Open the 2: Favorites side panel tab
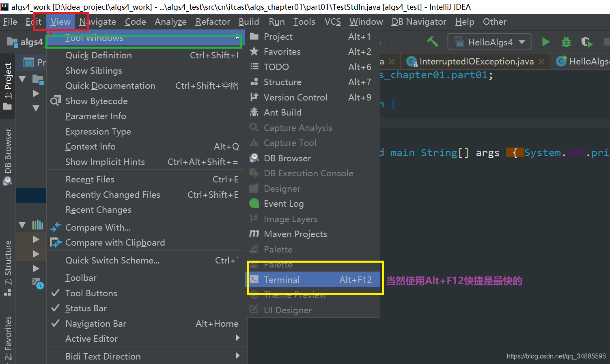The image size is (610, 364). point(8,338)
